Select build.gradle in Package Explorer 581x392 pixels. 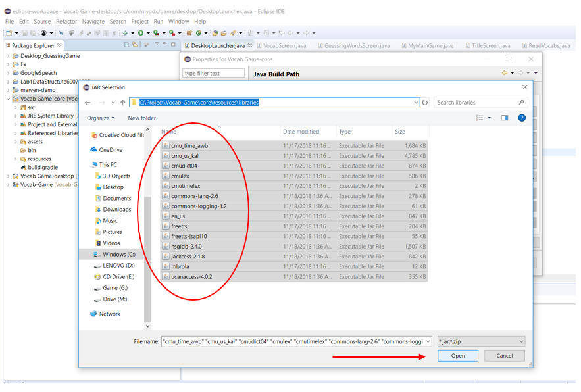[43, 168]
